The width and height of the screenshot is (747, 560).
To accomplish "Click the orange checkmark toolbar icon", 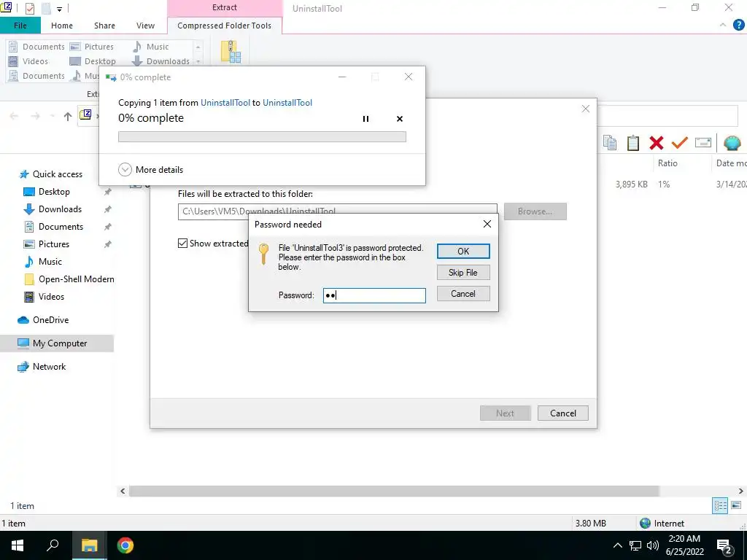I will pyautogui.click(x=679, y=142).
